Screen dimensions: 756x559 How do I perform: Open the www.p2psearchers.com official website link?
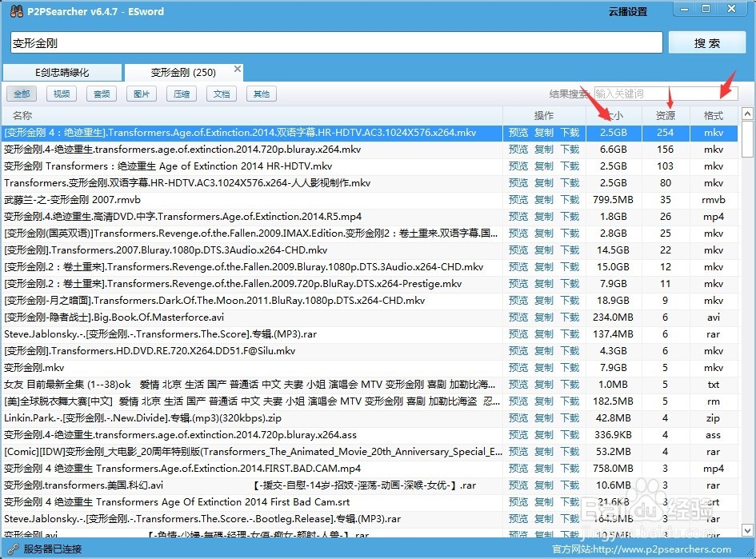point(662,549)
